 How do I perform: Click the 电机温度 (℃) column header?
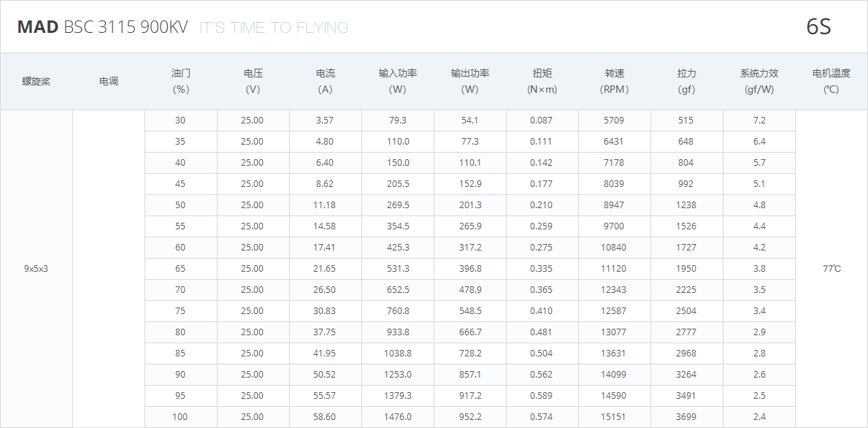pos(831,81)
